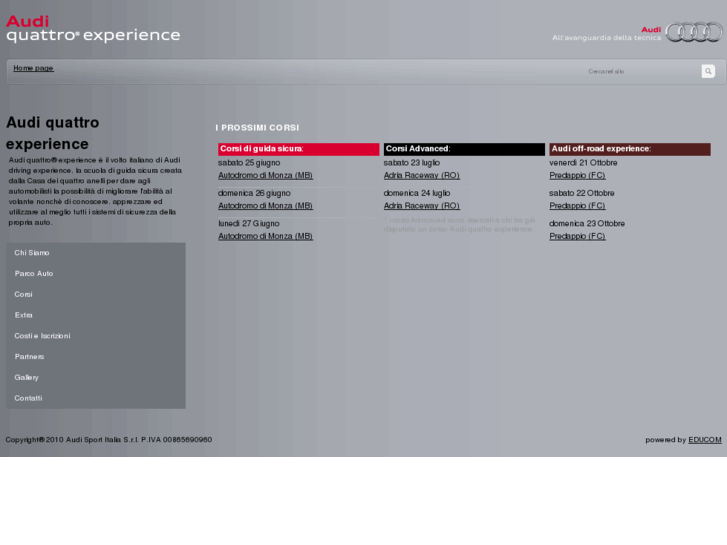The height and width of the screenshot is (545, 727).
Task: Open Adria Raceway link for domenica 24 luglio
Action: (x=421, y=205)
